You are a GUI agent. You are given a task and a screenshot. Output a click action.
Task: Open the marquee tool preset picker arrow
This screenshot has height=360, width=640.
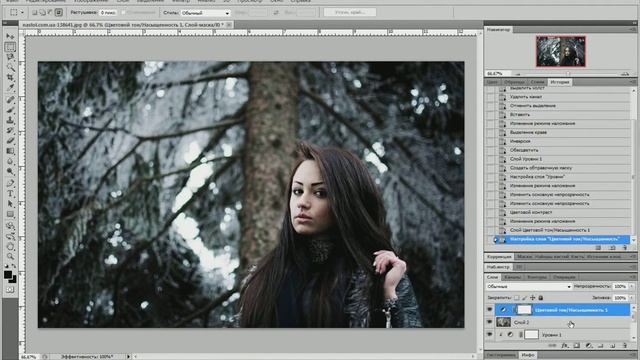pos(22,13)
